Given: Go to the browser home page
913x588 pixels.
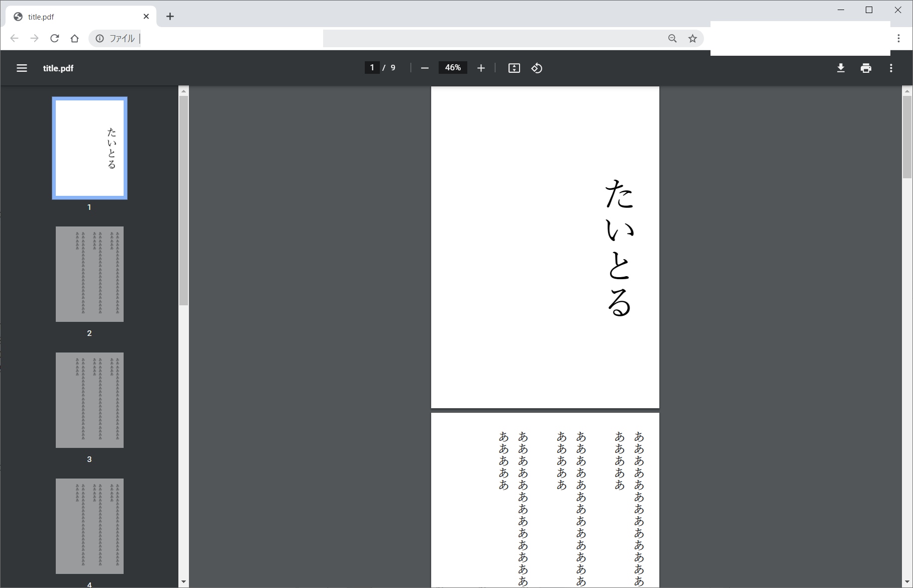Looking at the screenshot, I should [75, 39].
